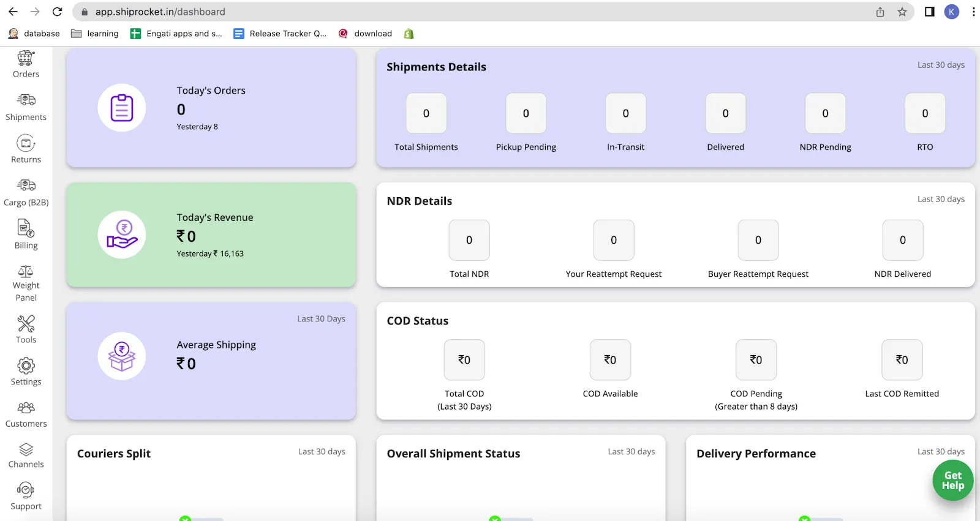Click the Total Shipments count box
Screen dimensions: 980x521
(426, 113)
